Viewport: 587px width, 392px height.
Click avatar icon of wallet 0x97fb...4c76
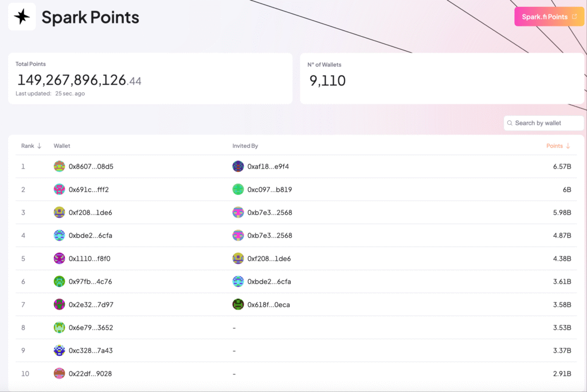pyautogui.click(x=59, y=281)
